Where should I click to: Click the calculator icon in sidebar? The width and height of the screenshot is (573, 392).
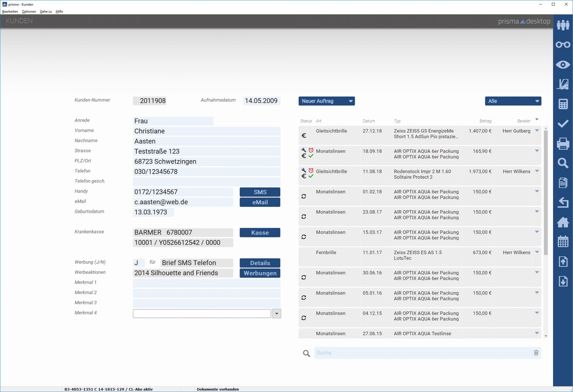pos(563,104)
